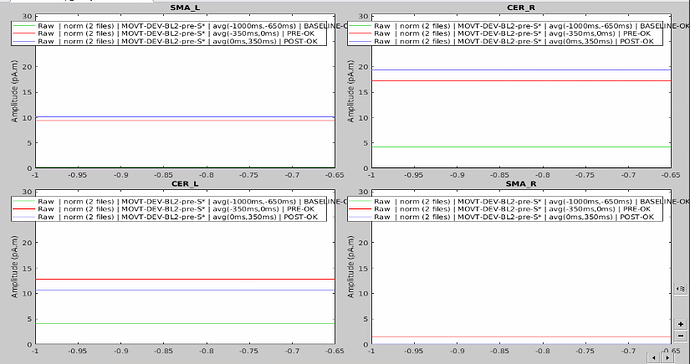Click the SMA_L plot title
Screen dimensions: 690x364
click(x=185, y=7)
